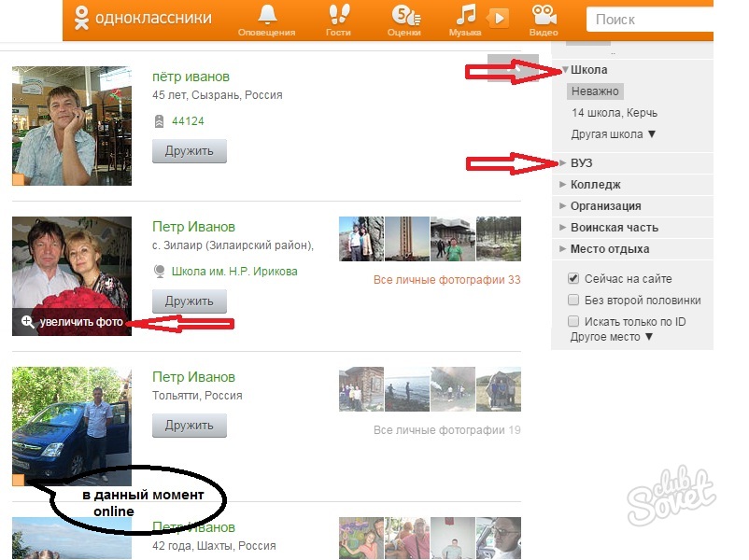The image size is (749, 560).
Task: Click the Оценки rating icon
Action: (x=404, y=15)
